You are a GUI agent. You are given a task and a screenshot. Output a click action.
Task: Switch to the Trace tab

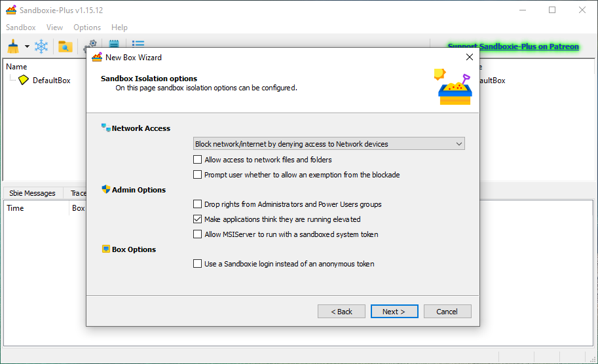tap(78, 193)
